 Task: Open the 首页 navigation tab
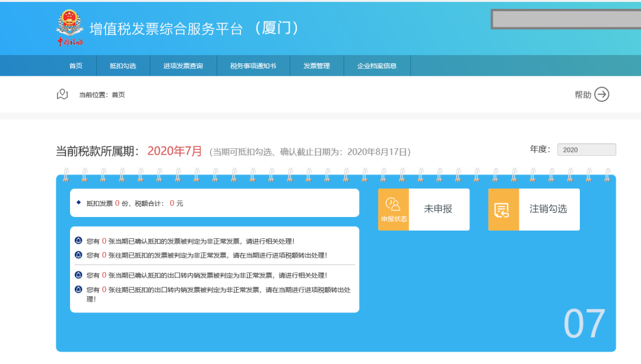75,66
